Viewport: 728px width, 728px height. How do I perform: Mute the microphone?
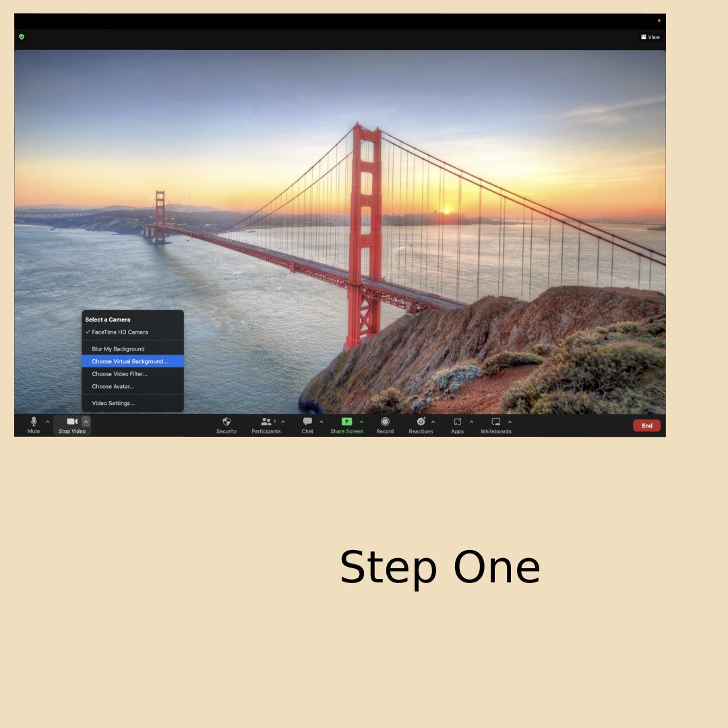[x=33, y=425]
